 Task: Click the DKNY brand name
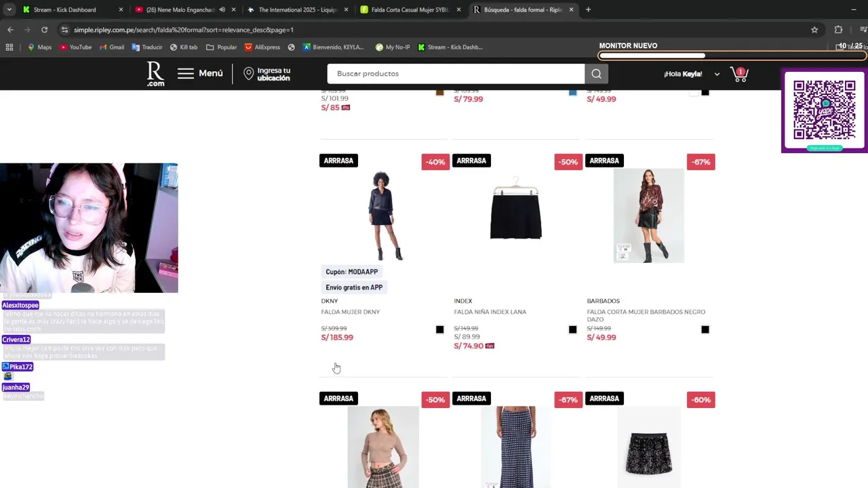click(x=329, y=301)
